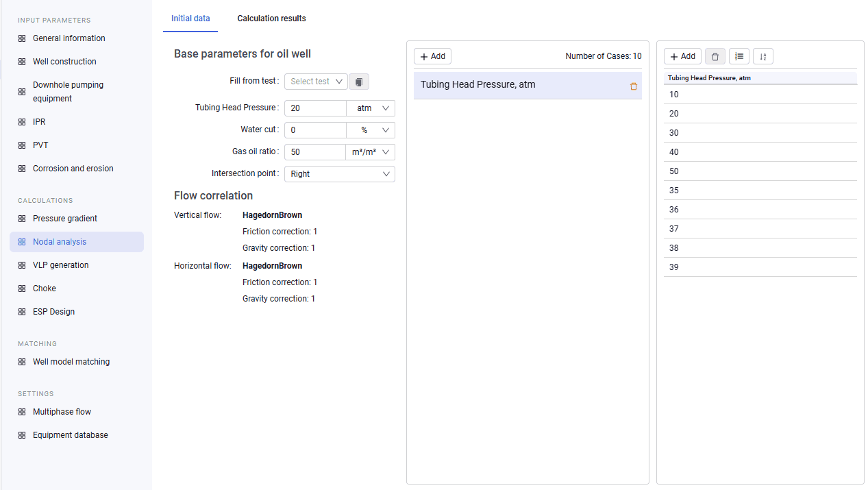Open Tubing Head Pressure unit dropdown (atm)

tap(371, 108)
